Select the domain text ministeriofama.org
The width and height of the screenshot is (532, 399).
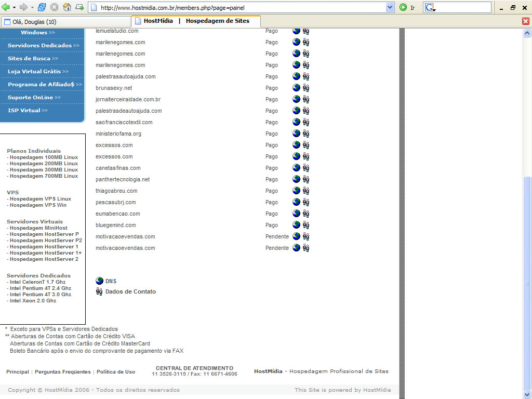tap(118, 134)
